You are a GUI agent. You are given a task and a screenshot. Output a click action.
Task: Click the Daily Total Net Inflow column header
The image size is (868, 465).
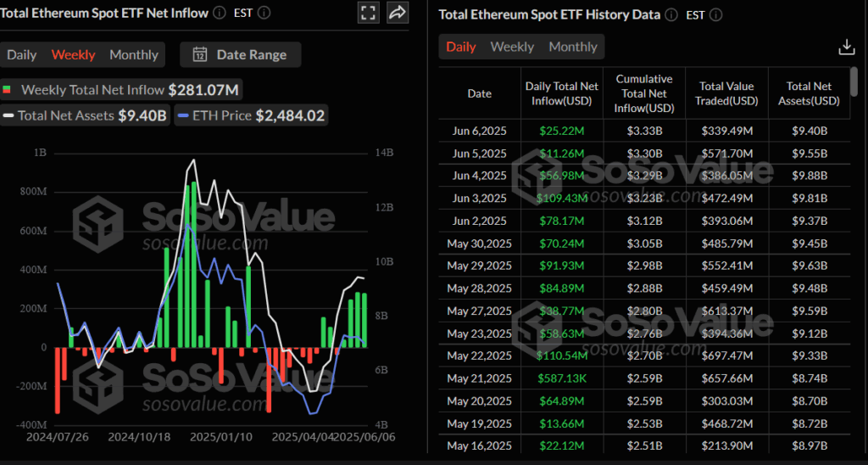pos(560,93)
